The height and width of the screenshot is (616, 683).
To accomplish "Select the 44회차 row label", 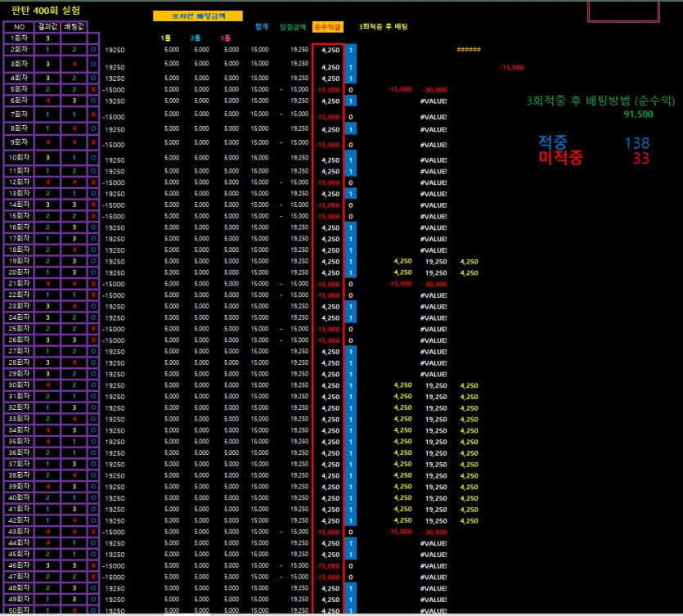I will tap(19, 543).
